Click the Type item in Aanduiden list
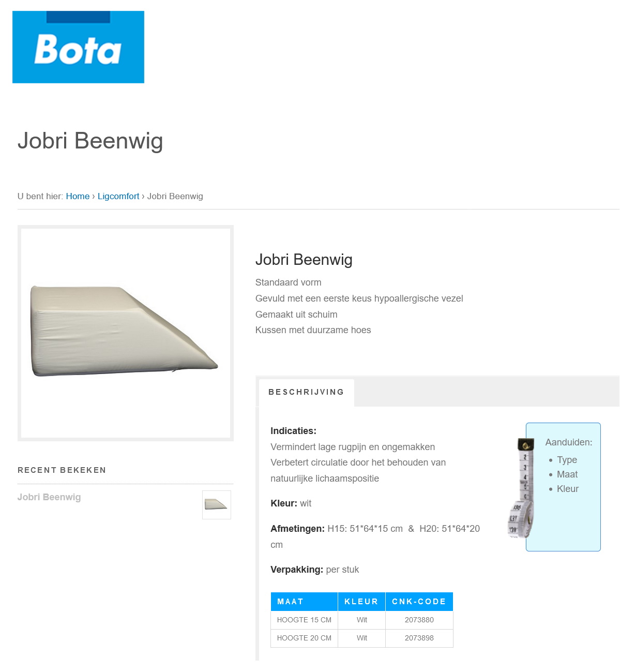The height and width of the screenshot is (672, 620). (567, 460)
